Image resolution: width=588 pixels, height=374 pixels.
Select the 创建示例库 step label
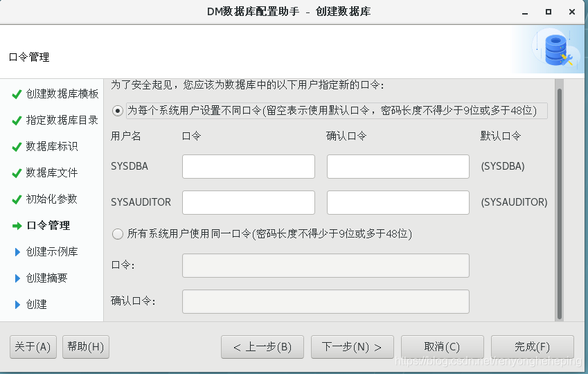(x=52, y=251)
